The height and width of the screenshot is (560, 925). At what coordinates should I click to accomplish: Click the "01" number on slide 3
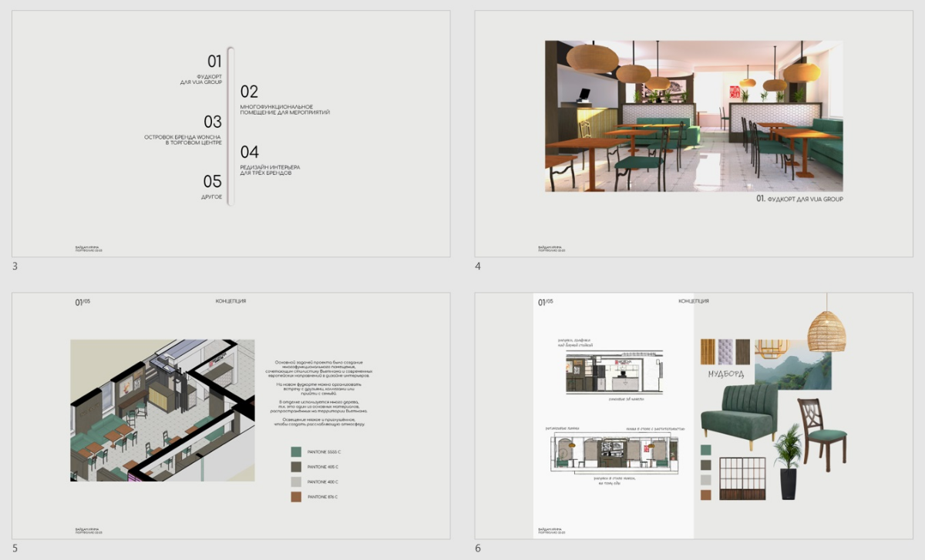coord(214,62)
